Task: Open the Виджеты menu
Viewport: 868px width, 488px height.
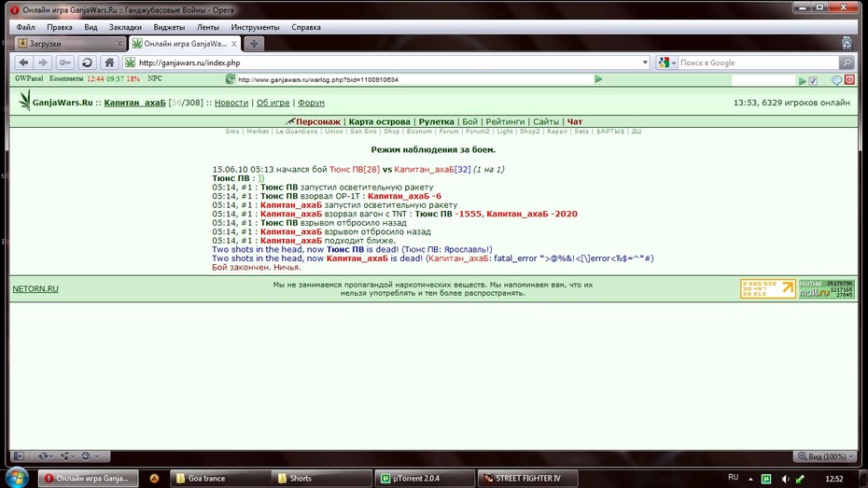Action: click(169, 27)
